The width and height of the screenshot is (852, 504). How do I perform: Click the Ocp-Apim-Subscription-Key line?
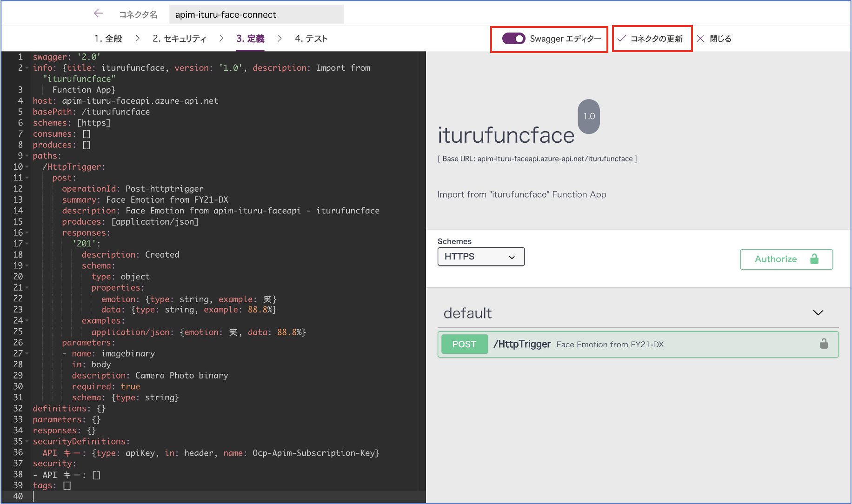click(x=211, y=453)
